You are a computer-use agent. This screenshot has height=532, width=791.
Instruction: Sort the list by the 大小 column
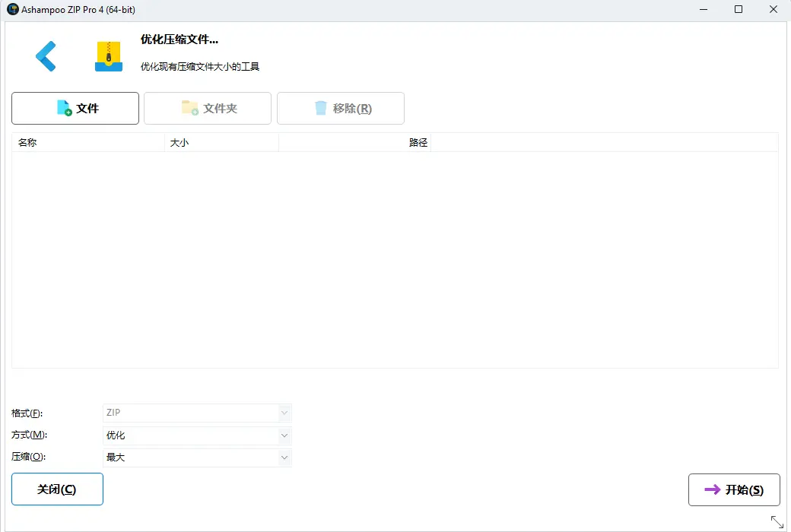click(221, 143)
